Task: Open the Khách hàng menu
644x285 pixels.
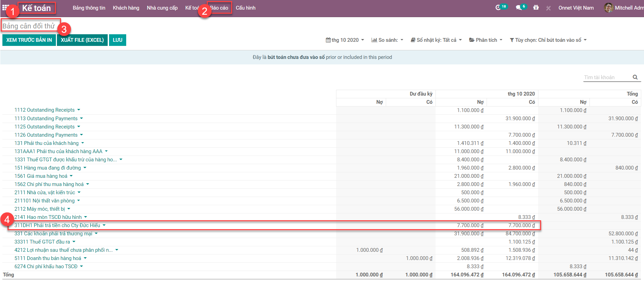Action: (126, 8)
